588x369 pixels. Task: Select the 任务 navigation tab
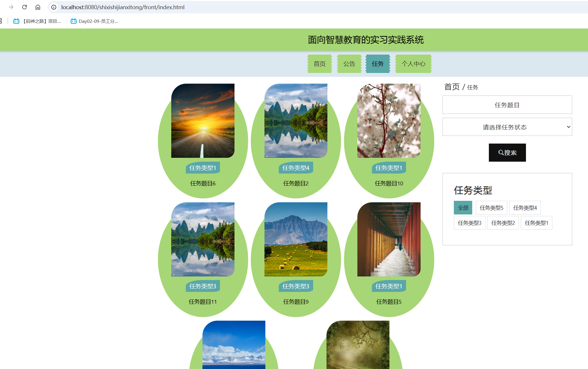click(378, 64)
